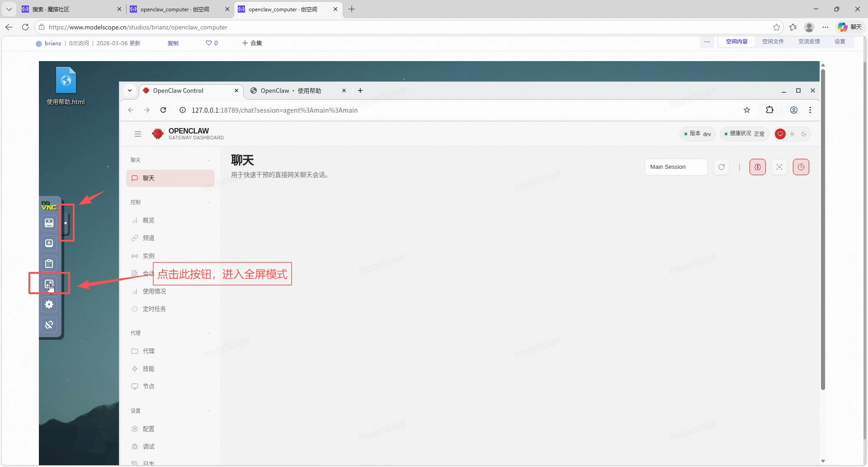The width and height of the screenshot is (868, 467).
Task: Click the 健康状况 正常 status pill
Action: point(744,134)
